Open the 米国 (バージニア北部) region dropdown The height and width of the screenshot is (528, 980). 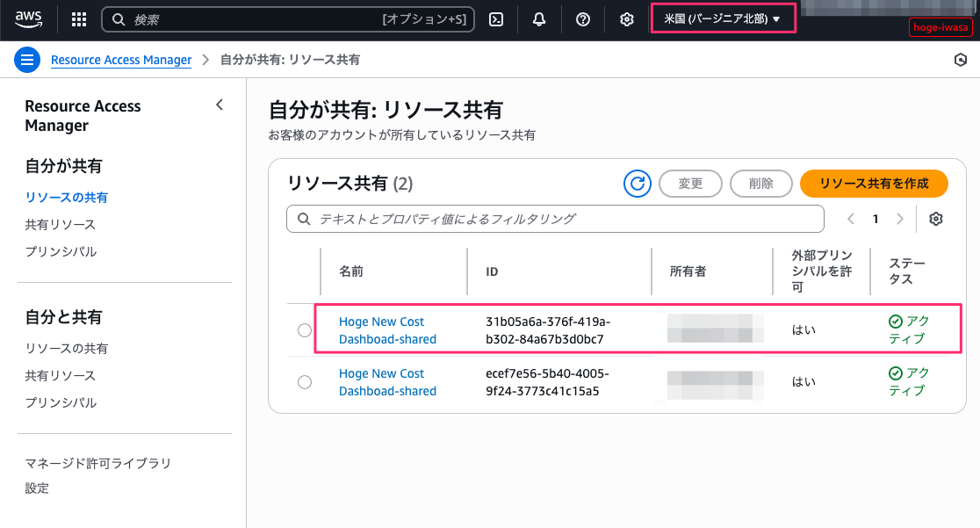point(723,18)
